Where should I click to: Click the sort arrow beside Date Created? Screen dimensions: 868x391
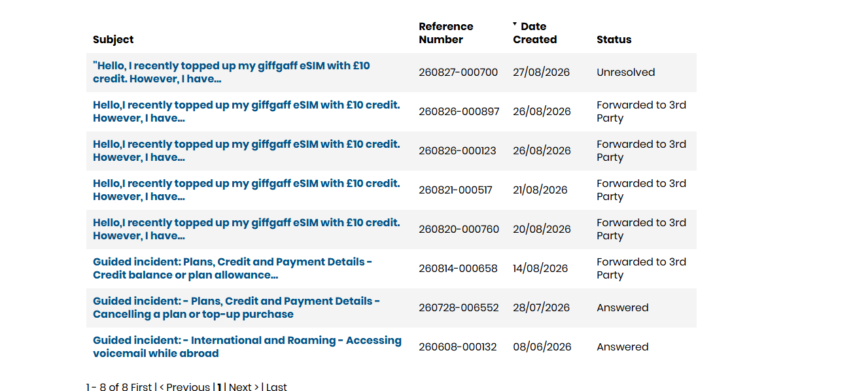point(515,24)
